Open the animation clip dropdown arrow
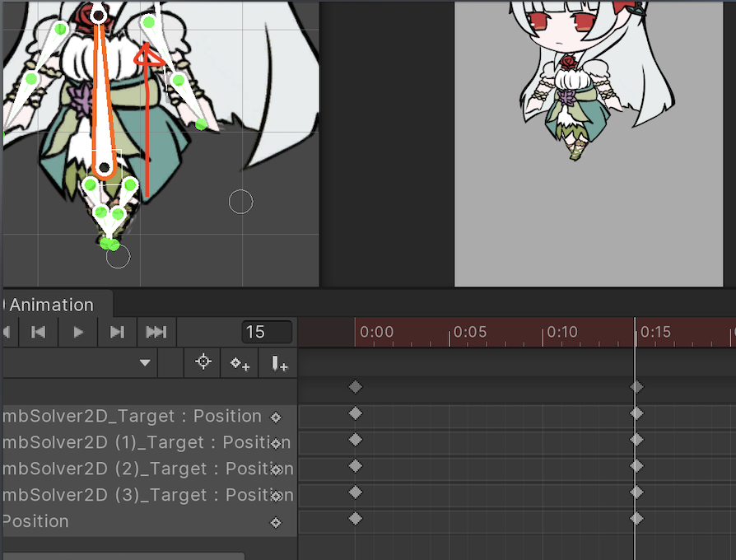 pos(145,362)
